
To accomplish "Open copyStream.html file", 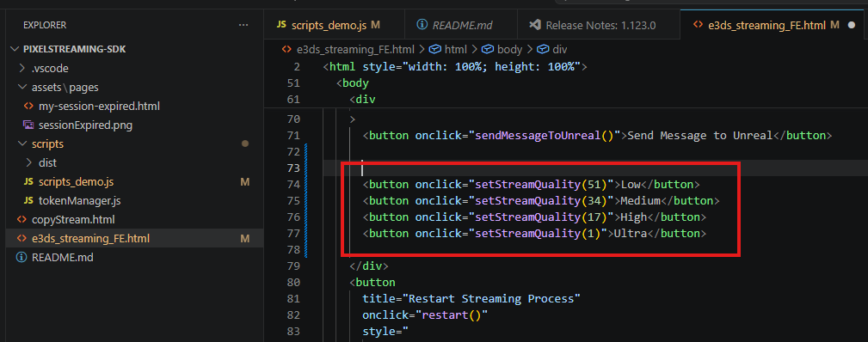I will point(73,220).
